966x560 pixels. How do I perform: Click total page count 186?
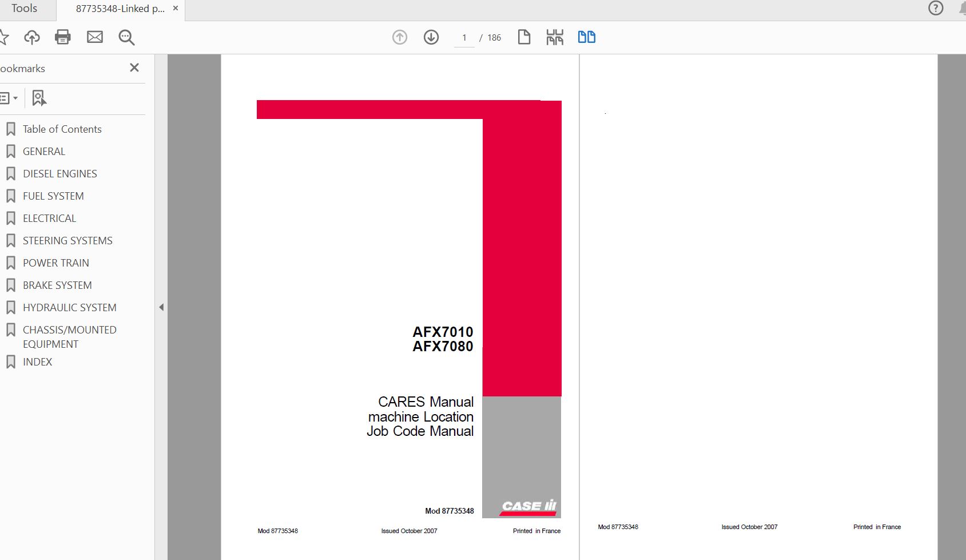tap(494, 38)
